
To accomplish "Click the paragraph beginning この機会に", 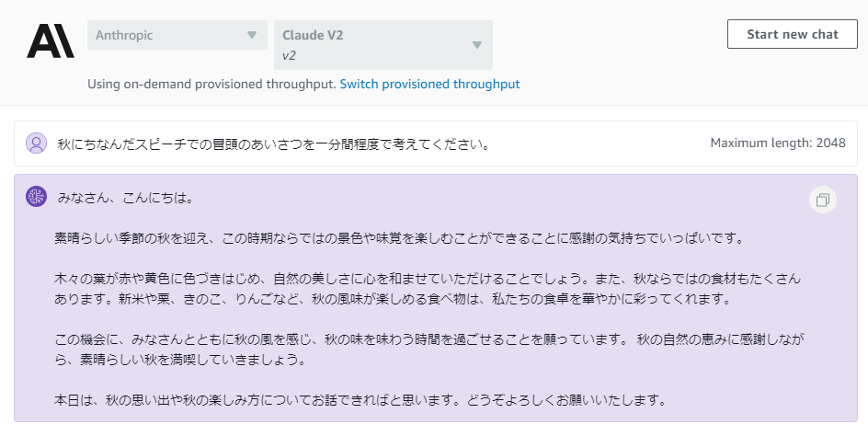I will (429, 350).
